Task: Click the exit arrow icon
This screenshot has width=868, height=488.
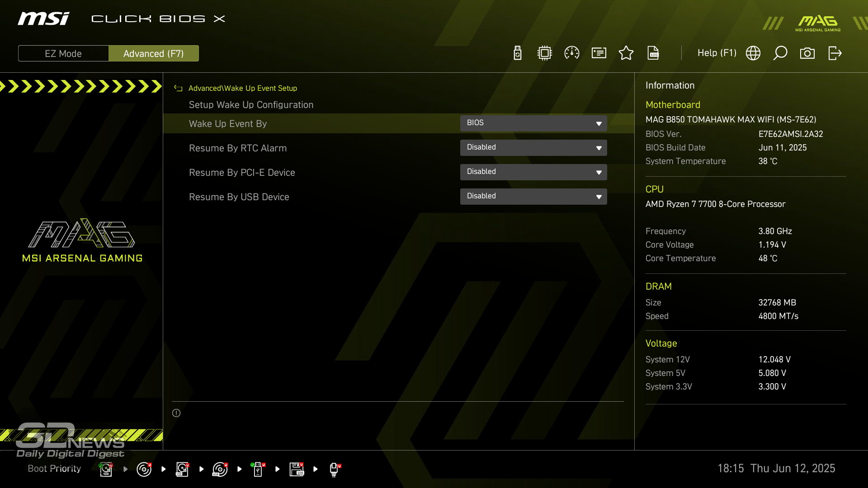Action: click(835, 53)
